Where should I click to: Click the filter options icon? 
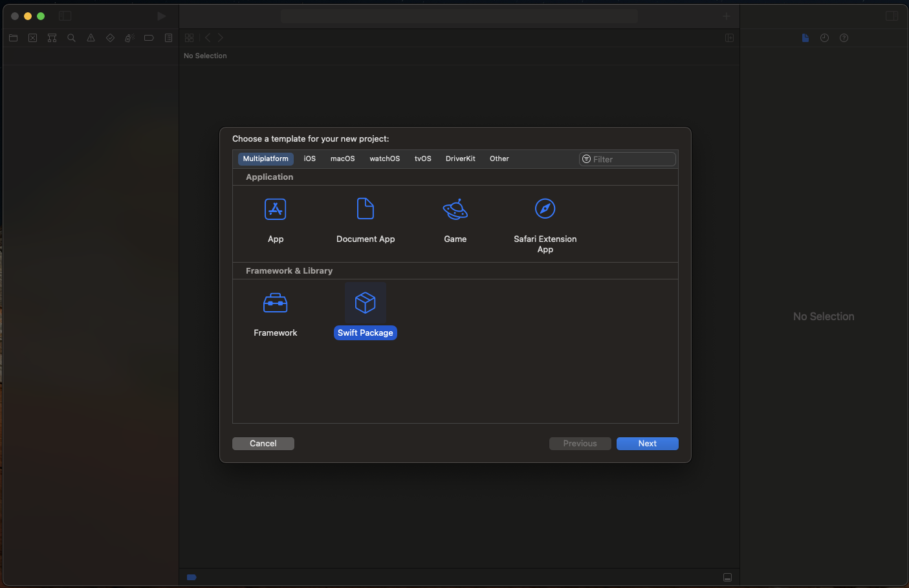point(587,159)
